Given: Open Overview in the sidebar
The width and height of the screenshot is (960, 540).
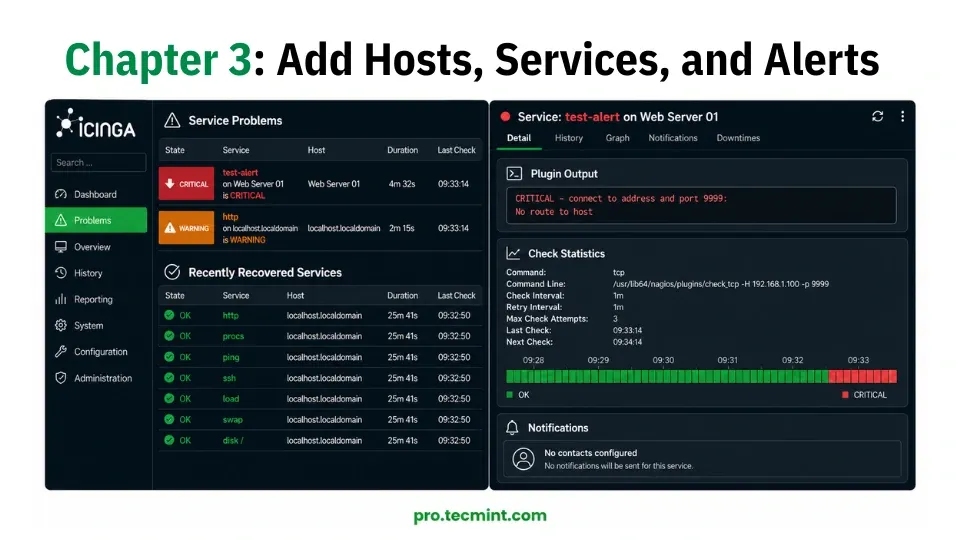Looking at the screenshot, I should point(96,247).
